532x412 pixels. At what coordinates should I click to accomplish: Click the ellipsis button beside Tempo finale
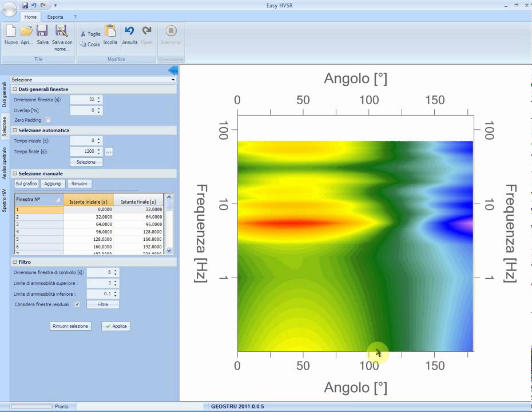coord(109,152)
